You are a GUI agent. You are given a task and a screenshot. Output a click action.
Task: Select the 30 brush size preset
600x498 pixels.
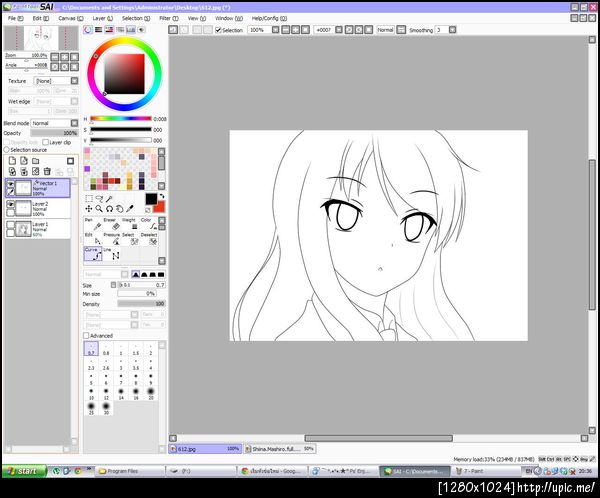(x=106, y=408)
